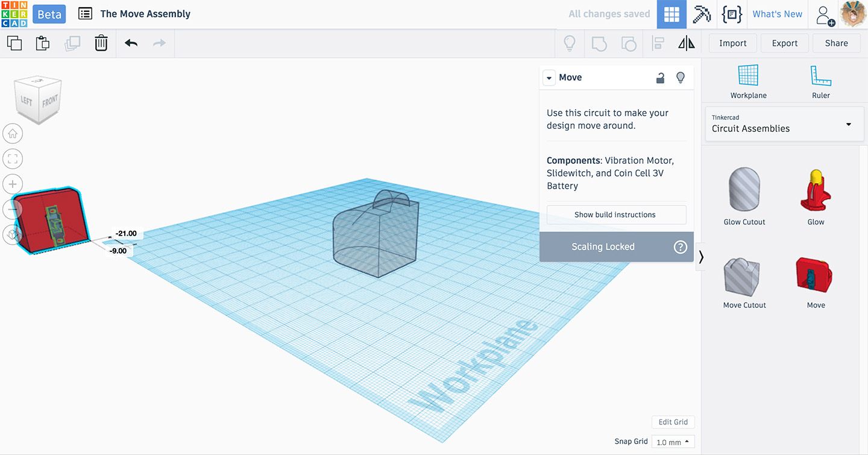The height and width of the screenshot is (455, 868).
Task: Click the All changes saved status
Action: [609, 14]
